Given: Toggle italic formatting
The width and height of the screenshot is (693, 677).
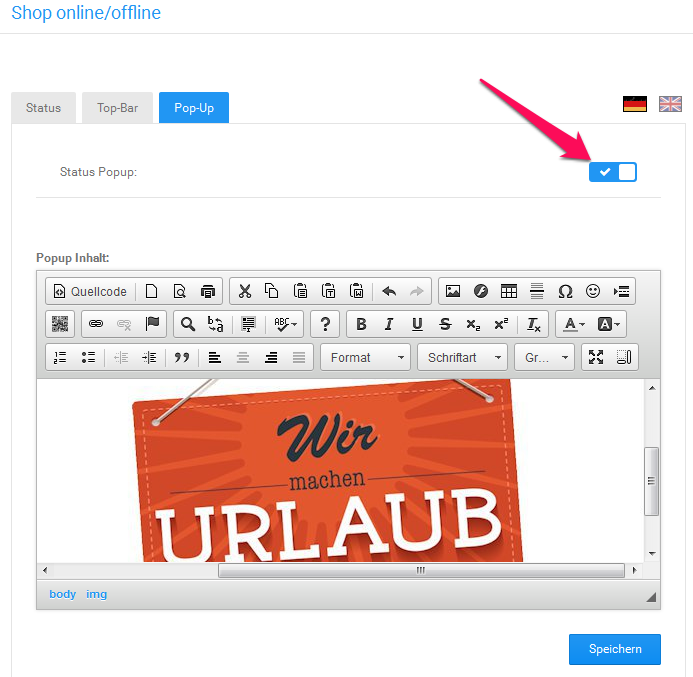Looking at the screenshot, I should tap(389, 324).
